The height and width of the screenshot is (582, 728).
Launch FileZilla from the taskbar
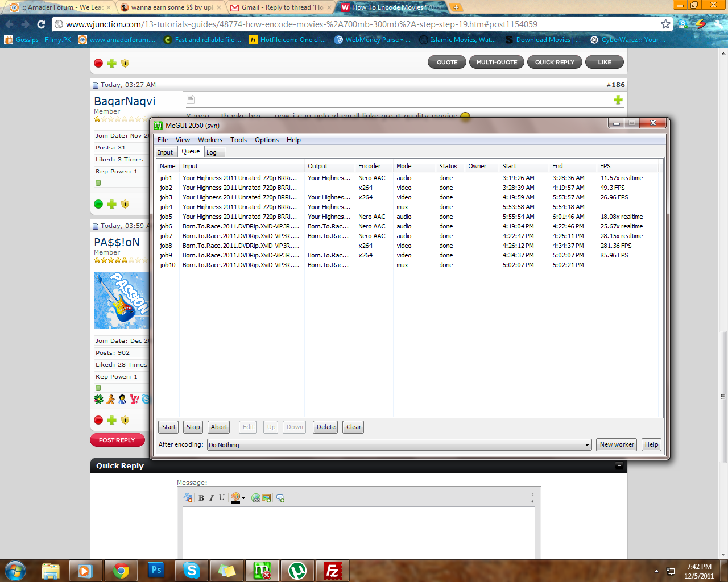point(332,570)
